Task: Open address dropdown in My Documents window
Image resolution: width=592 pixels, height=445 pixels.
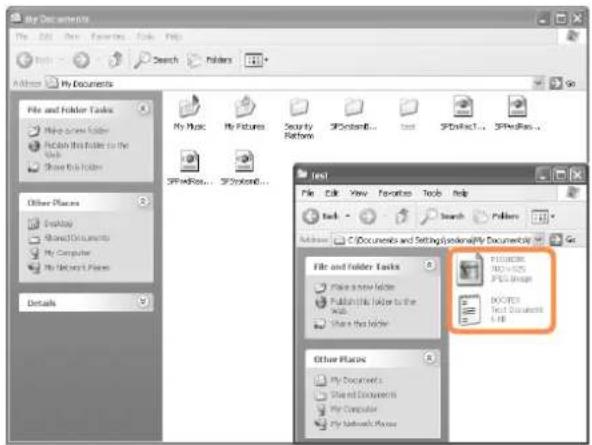Action: 539,83
